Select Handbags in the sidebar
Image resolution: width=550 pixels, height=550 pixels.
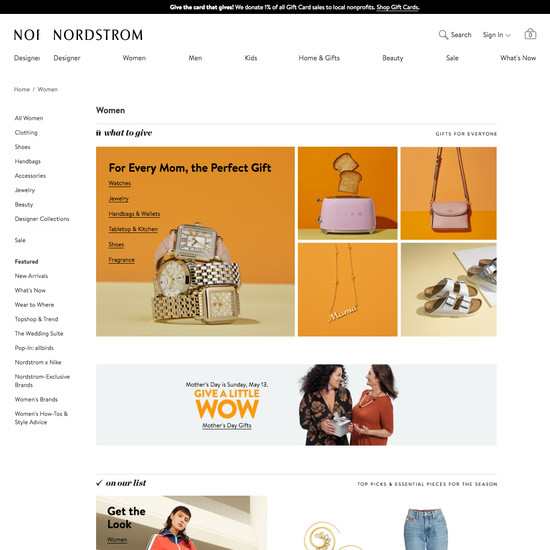tap(28, 161)
